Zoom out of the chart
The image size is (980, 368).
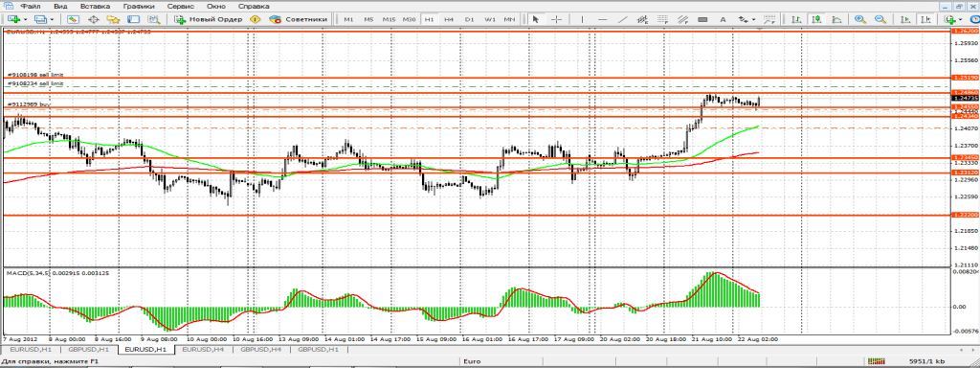[880, 19]
